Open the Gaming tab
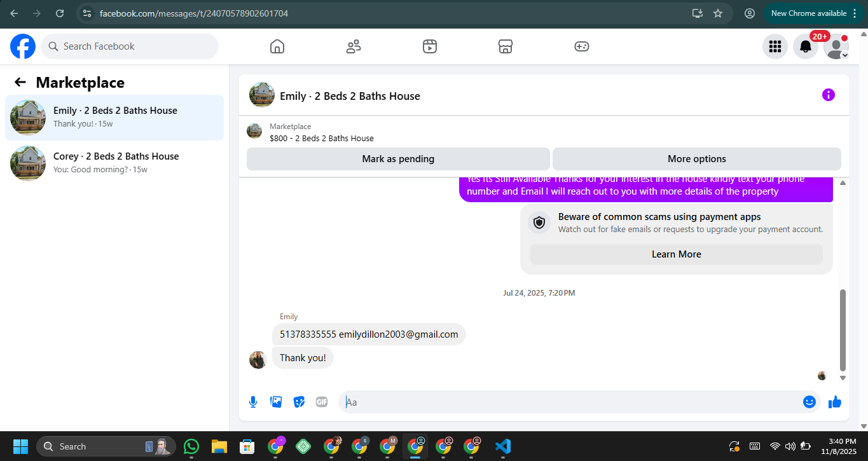This screenshot has height=461, width=868. [x=582, y=46]
